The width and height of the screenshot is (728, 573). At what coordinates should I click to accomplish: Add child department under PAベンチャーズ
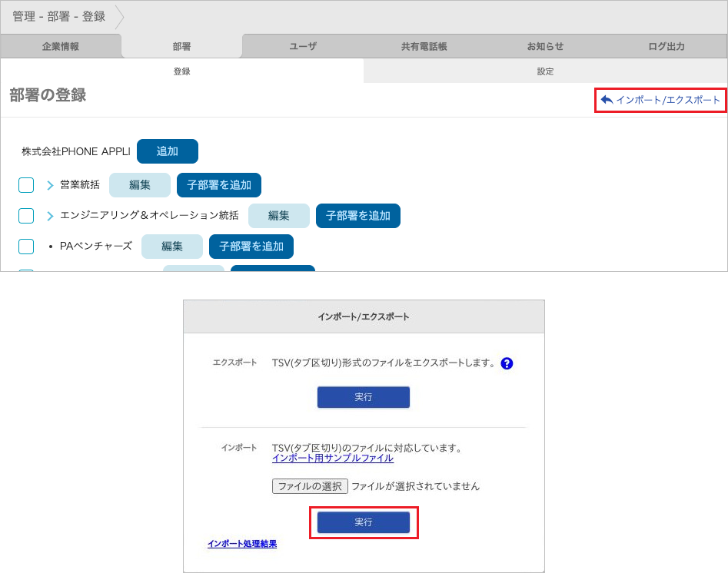pyautogui.click(x=251, y=247)
